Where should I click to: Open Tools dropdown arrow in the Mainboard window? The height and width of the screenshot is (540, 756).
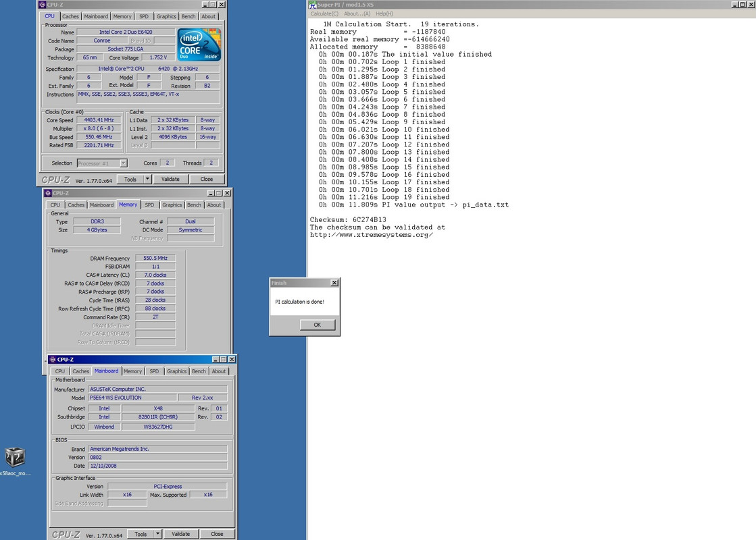tap(157, 534)
